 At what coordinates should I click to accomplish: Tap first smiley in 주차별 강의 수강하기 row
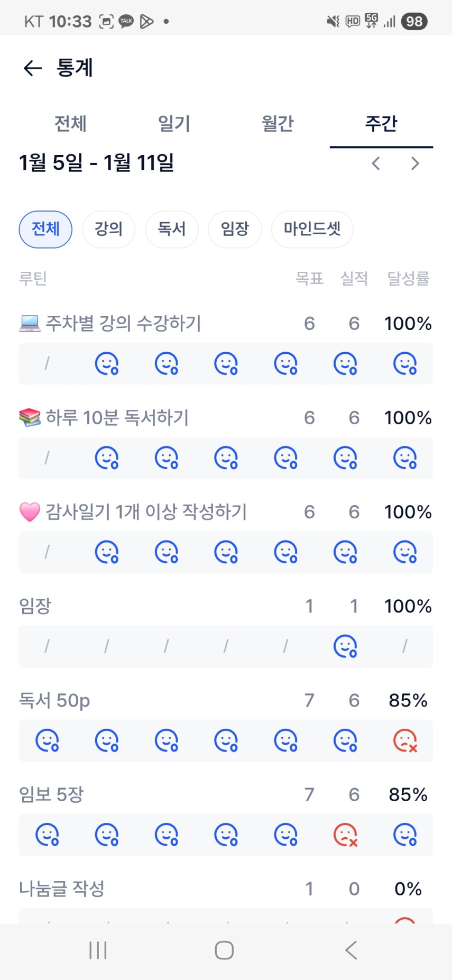107,364
